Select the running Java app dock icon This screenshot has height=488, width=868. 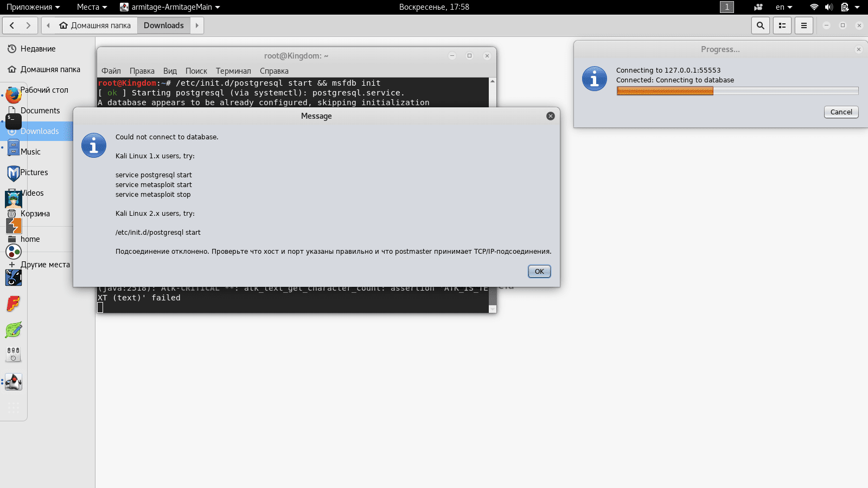point(13,382)
